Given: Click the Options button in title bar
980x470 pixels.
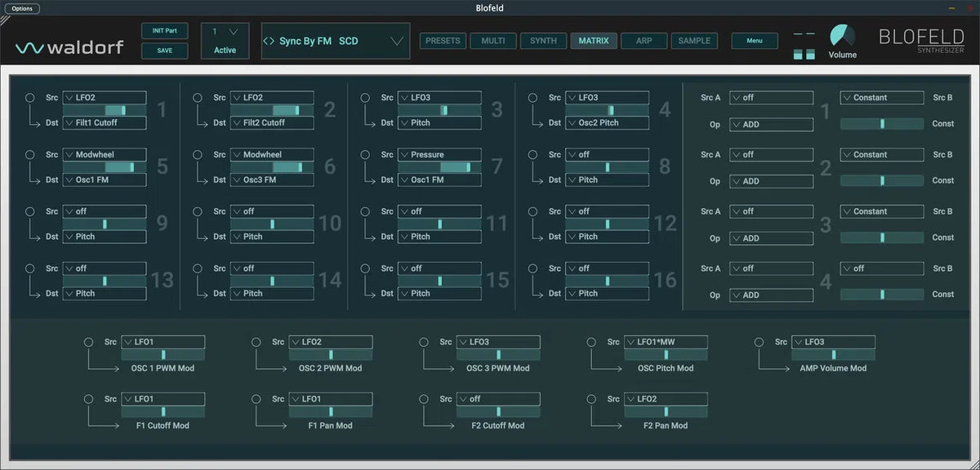Looking at the screenshot, I should (22, 8).
